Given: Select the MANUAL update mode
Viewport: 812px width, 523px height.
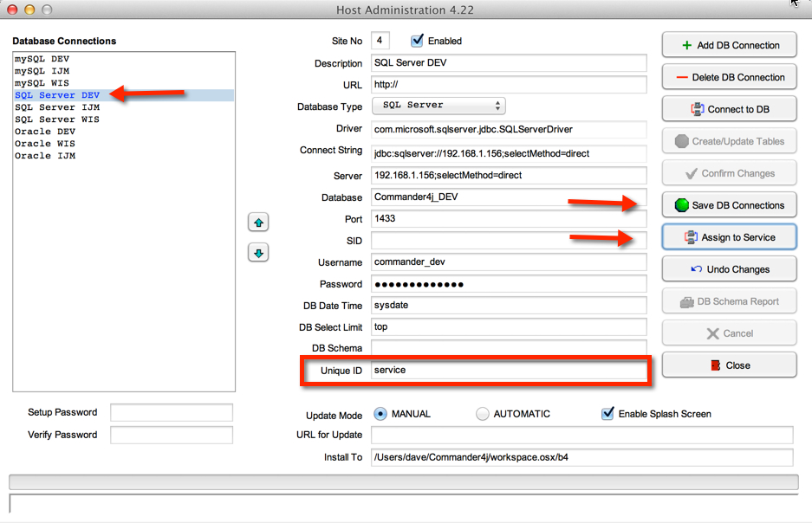Looking at the screenshot, I should pos(380,414).
